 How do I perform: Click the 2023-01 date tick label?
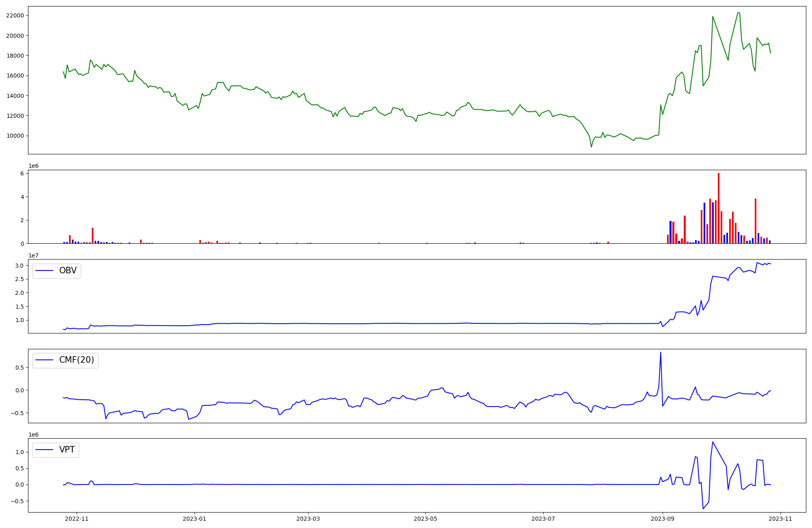194,519
